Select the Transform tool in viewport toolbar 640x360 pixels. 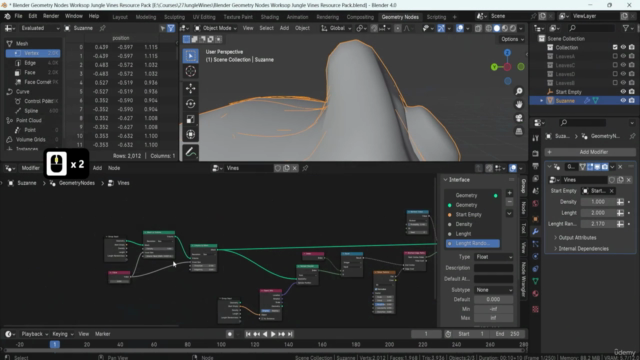click(191, 135)
